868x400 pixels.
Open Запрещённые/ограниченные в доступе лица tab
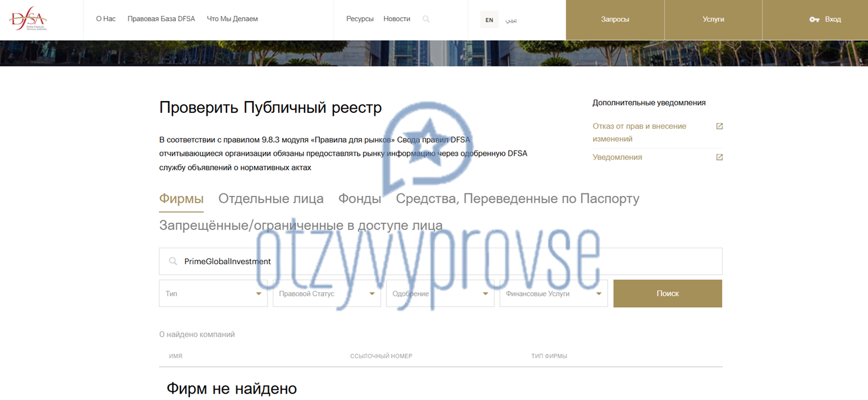click(x=301, y=225)
